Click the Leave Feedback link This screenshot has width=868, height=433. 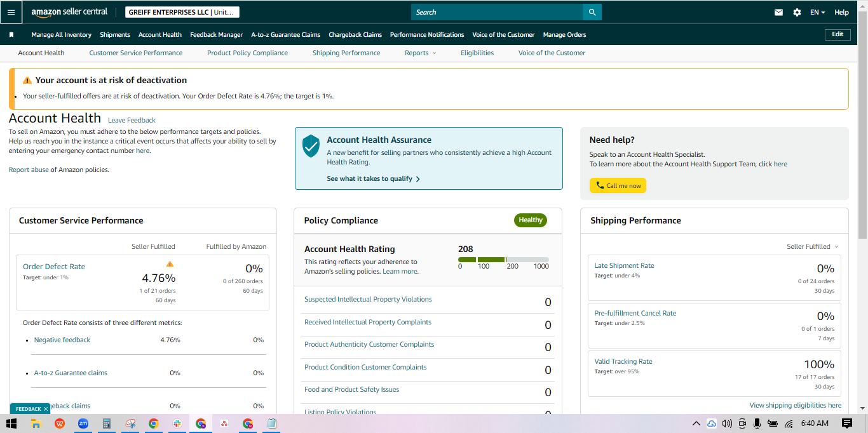tap(132, 120)
